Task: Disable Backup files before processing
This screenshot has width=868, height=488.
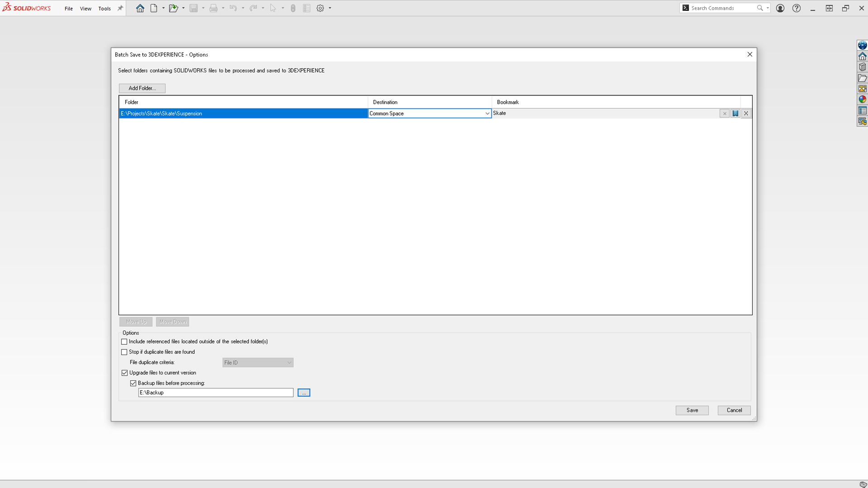Action: point(133,383)
